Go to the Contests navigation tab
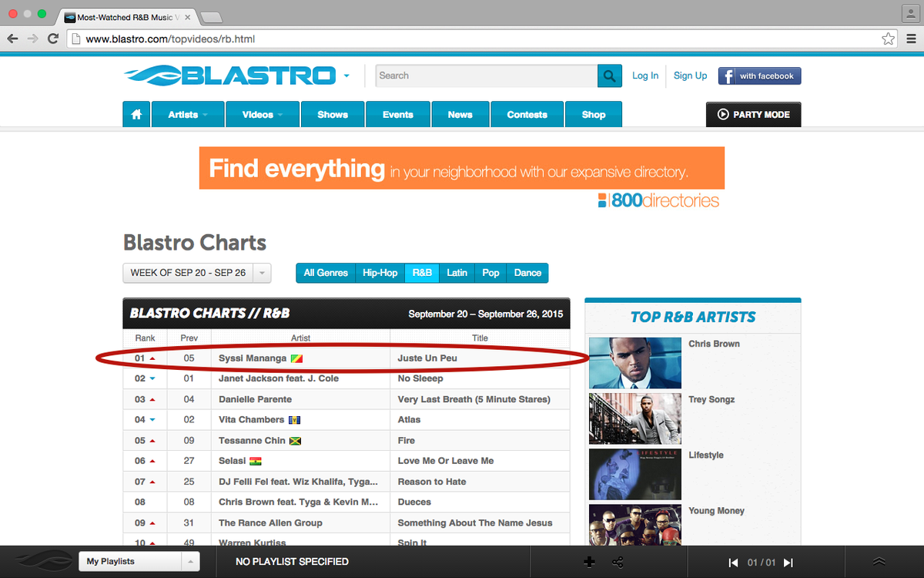924x578 pixels. coord(527,114)
